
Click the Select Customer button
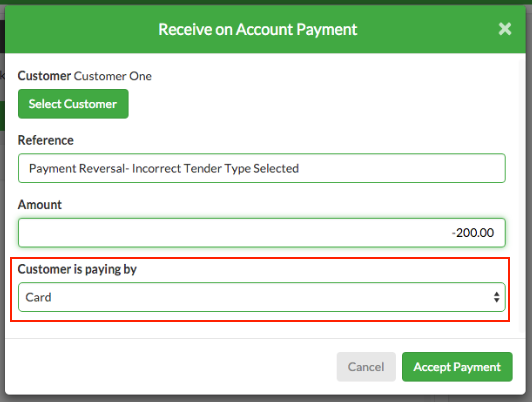point(73,104)
